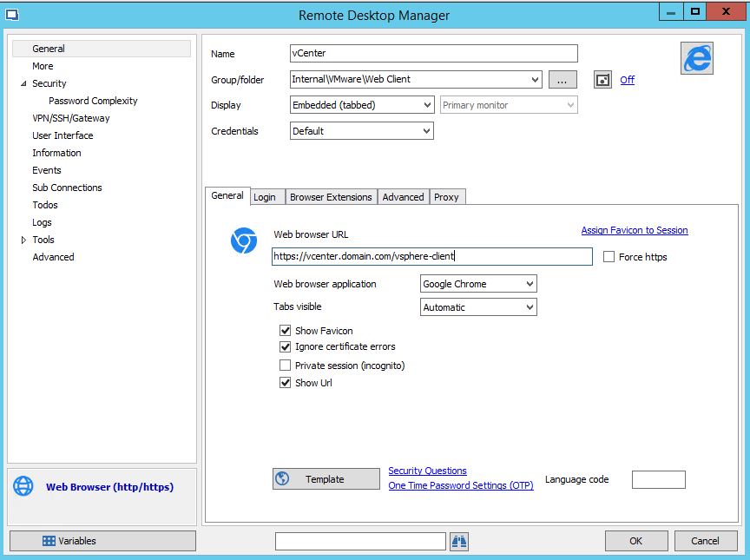Select Todos in sidebar
This screenshot has height=560, width=750.
coord(45,205)
